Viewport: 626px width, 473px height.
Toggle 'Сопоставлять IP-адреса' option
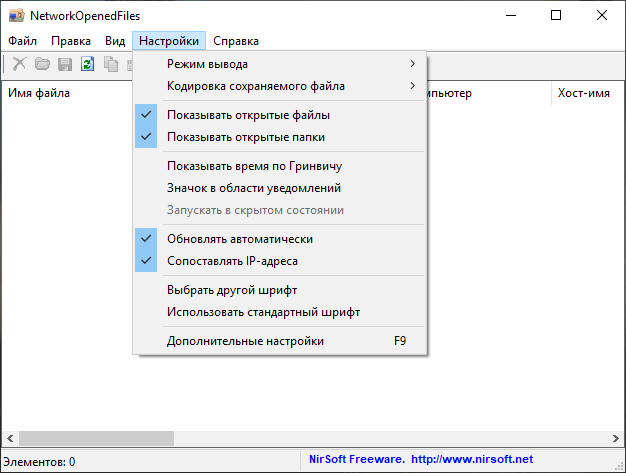coord(280,261)
